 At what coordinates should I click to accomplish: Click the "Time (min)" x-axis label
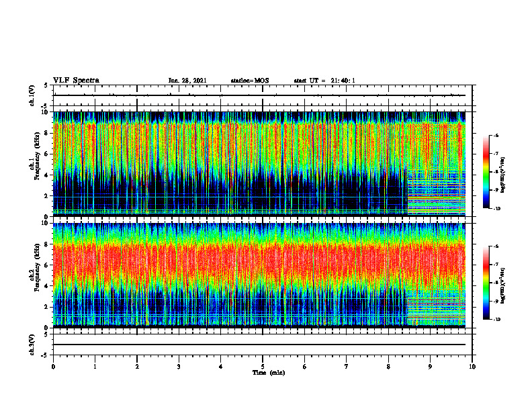[269, 373]
